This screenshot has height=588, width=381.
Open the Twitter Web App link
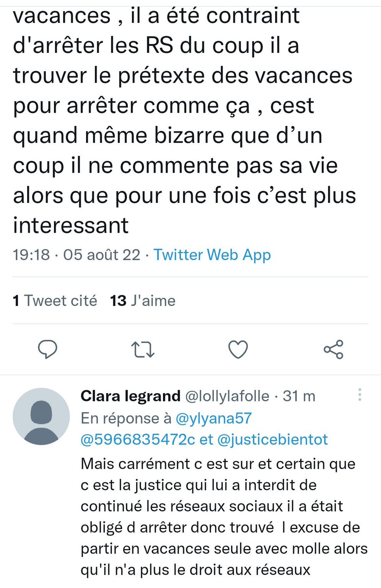(212, 255)
